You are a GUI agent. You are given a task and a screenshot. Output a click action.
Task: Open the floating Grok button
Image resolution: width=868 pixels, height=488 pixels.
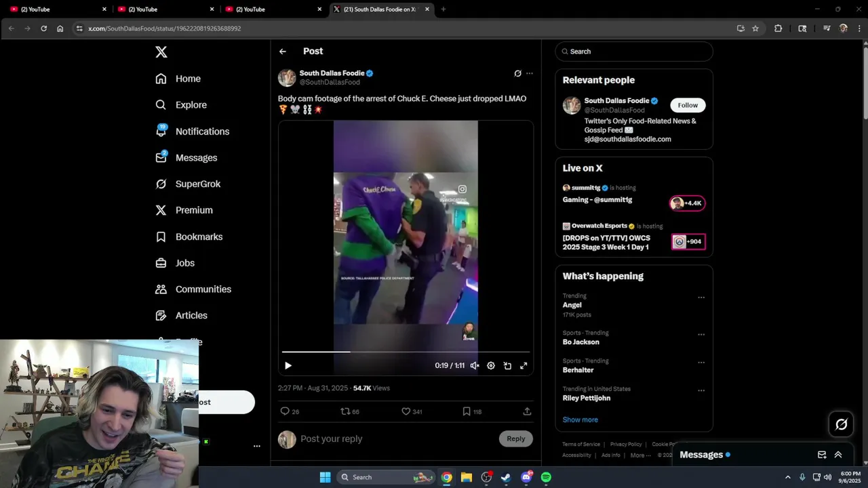coord(842,424)
